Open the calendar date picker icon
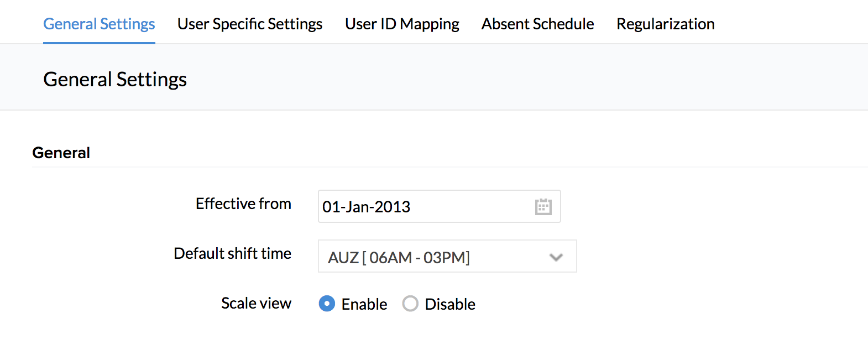This screenshot has height=339, width=868. click(x=543, y=207)
